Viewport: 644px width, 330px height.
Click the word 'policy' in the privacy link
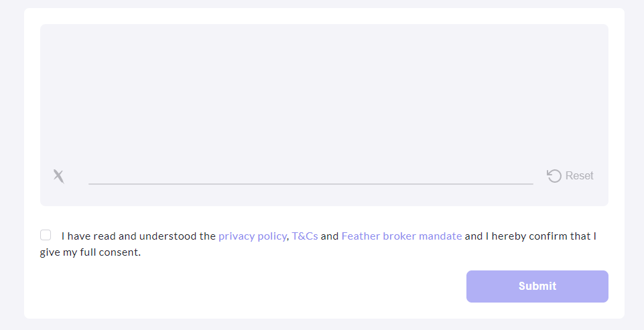(x=272, y=236)
